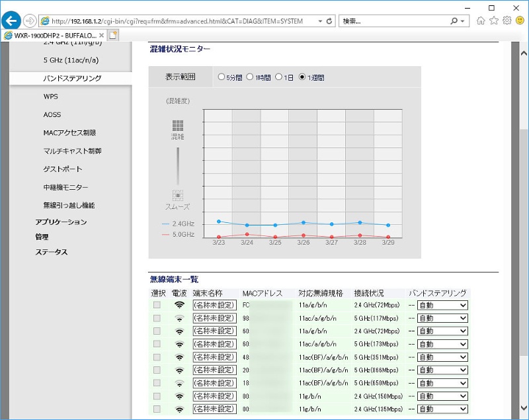Screen dimensions: 529x420
Task: Open the MACアクセス制限 menu item
Action: [69, 133]
